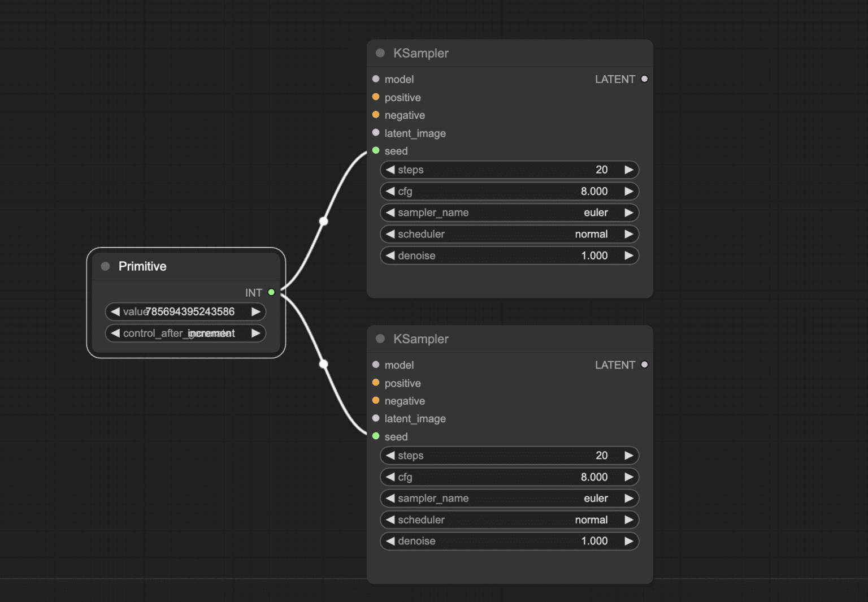Click the seed input socket on top KSampler
868x602 pixels.
376,151
